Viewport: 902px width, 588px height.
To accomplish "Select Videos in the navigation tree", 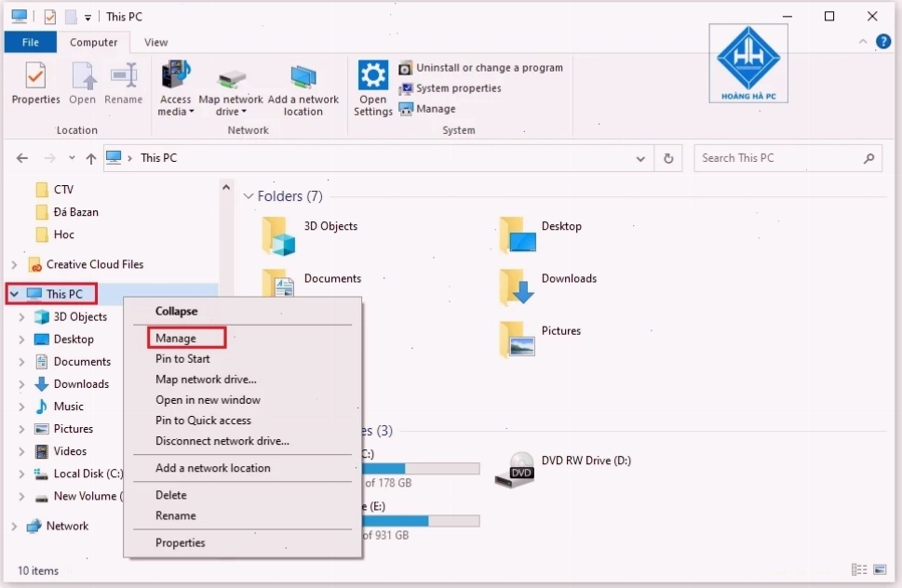I will pyautogui.click(x=61, y=451).
